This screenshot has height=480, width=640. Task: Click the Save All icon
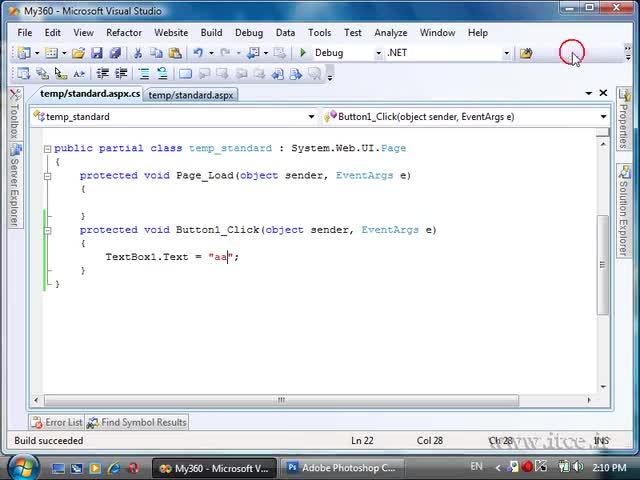[x=115, y=53]
